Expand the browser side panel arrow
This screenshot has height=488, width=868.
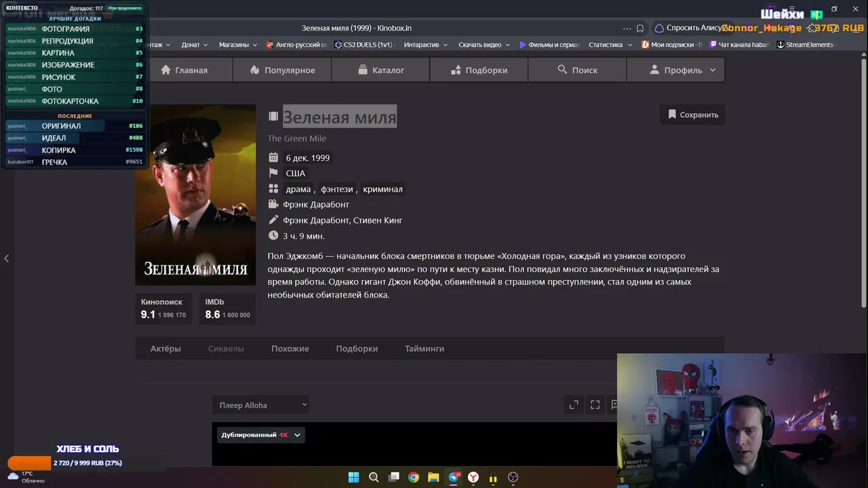(6, 258)
